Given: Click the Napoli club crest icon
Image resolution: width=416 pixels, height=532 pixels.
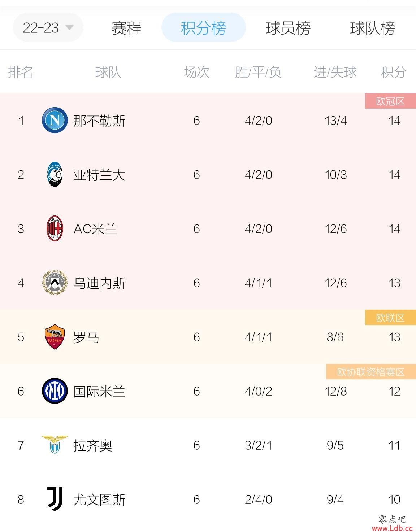Looking at the screenshot, I should coord(55,120).
